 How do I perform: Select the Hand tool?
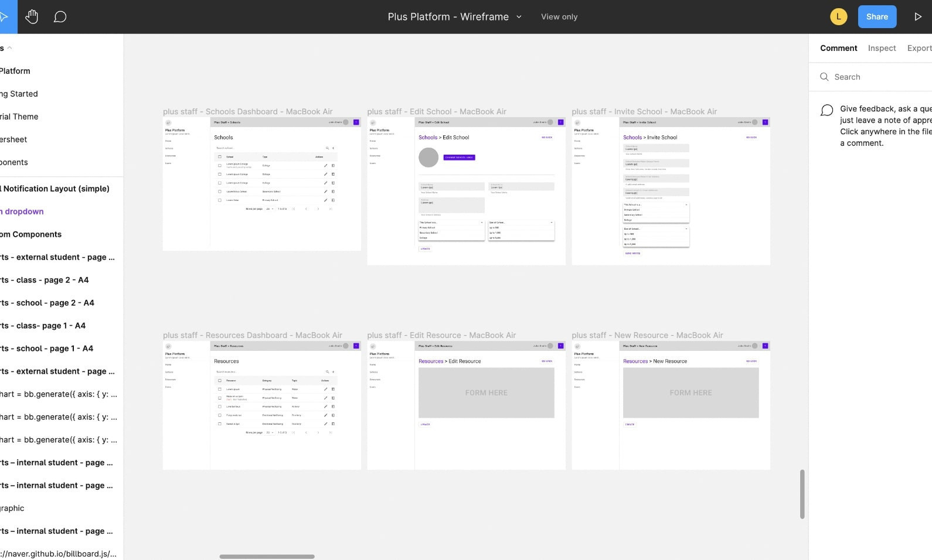tap(32, 16)
